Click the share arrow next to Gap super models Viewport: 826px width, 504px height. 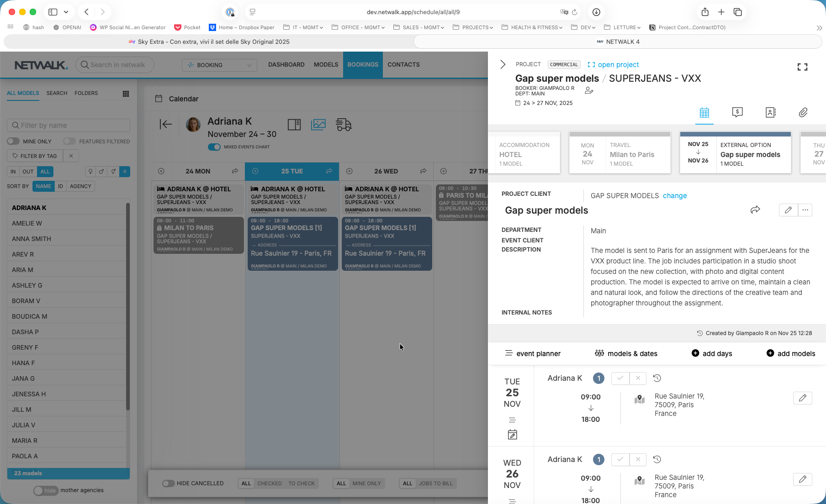tap(755, 210)
